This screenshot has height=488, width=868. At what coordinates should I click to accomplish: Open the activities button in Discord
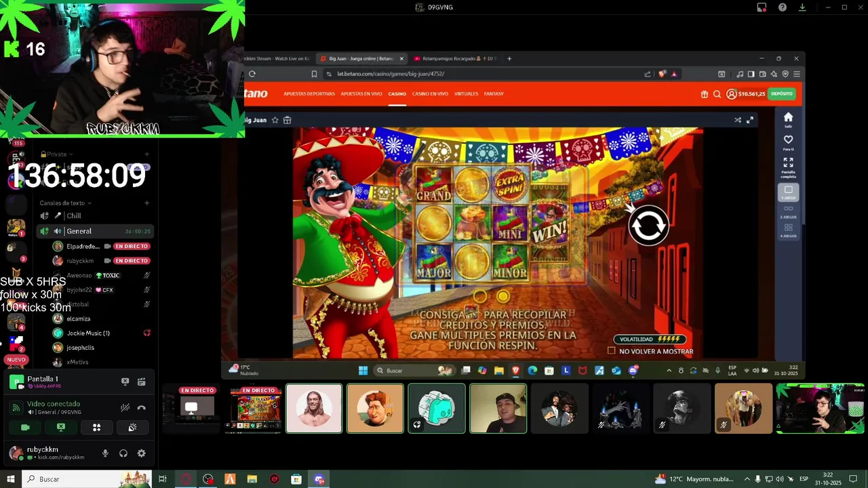(96, 427)
